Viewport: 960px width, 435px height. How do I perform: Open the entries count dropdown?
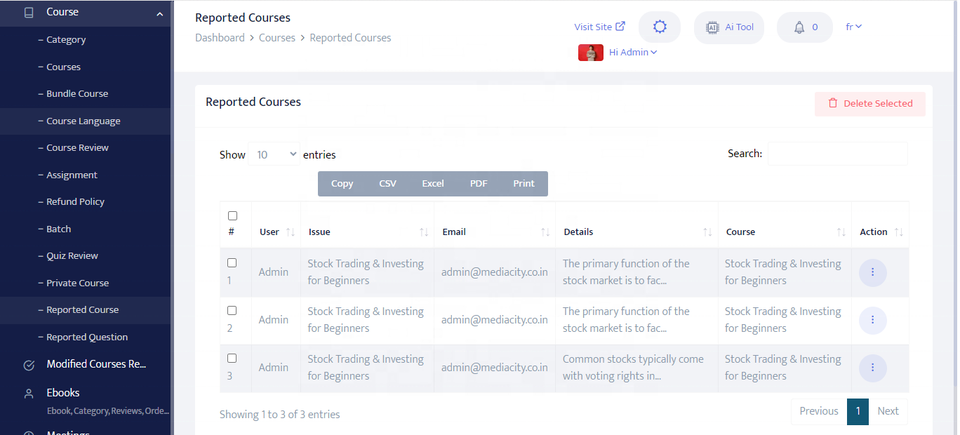pos(276,155)
